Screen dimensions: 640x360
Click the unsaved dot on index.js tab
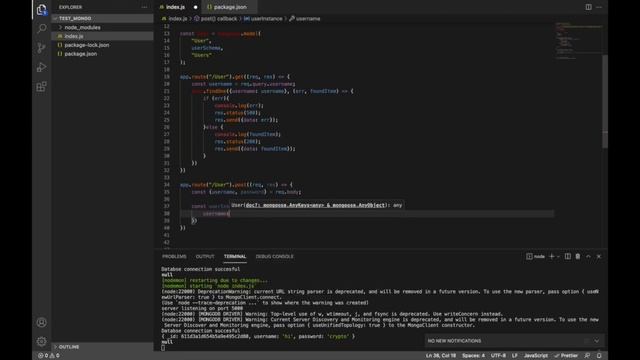click(196, 7)
